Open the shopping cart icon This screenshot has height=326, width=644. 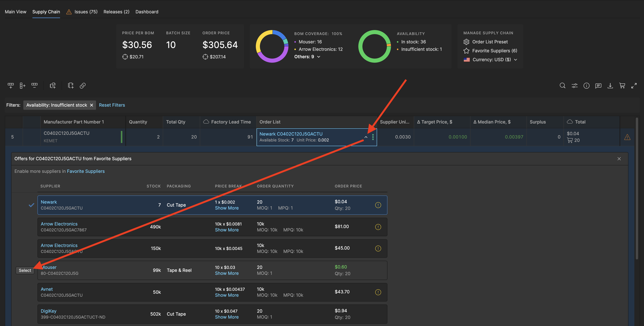(622, 85)
